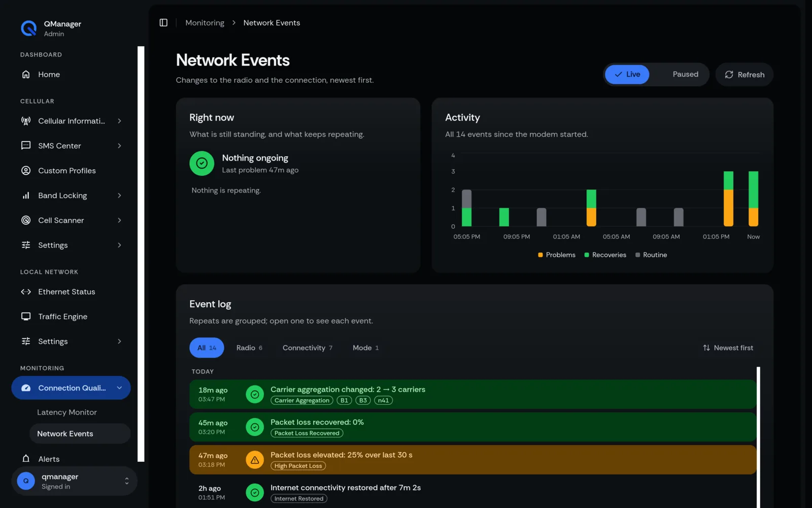
Task: Click the event log vertical scrollbar
Action: tap(758, 437)
